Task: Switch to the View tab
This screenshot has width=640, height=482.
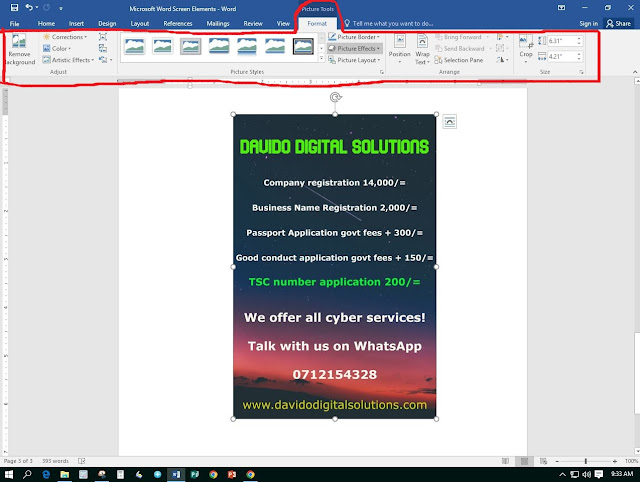Action: click(283, 24)
